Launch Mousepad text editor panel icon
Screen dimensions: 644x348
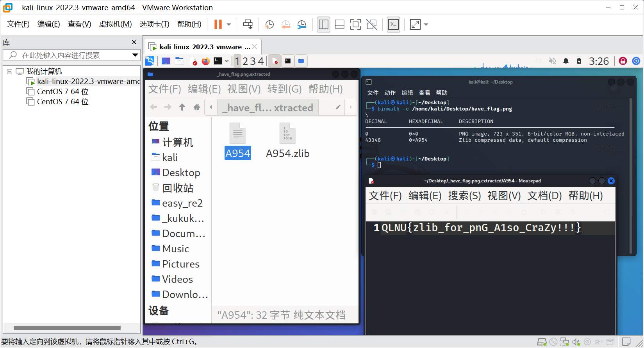[193, 61]
